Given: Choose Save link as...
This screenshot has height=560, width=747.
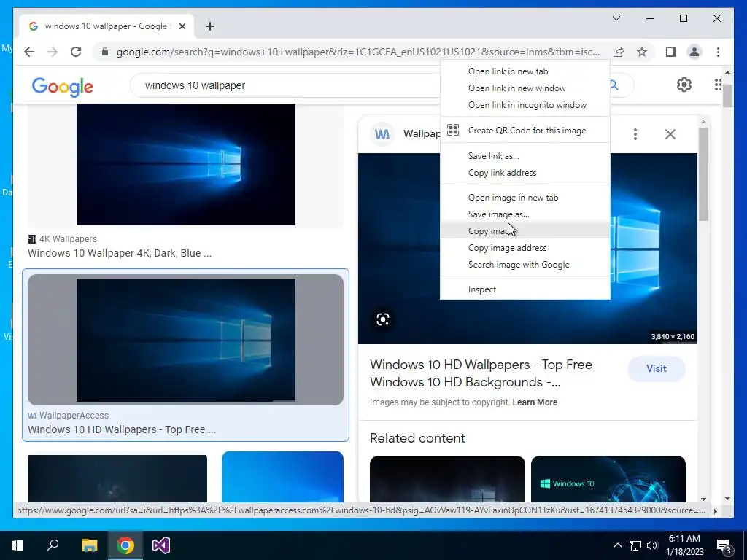Looking at the screenshot, I should pos(525,156).
